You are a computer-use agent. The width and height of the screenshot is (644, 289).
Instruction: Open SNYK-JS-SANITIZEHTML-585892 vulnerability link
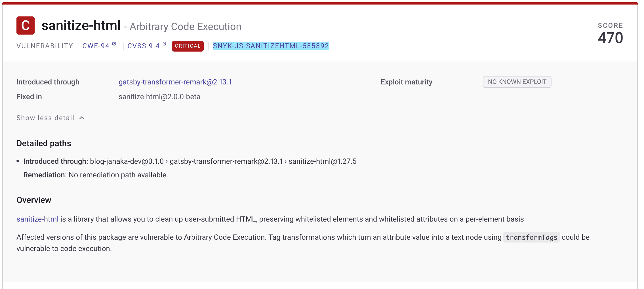click(x=271, y=46)
